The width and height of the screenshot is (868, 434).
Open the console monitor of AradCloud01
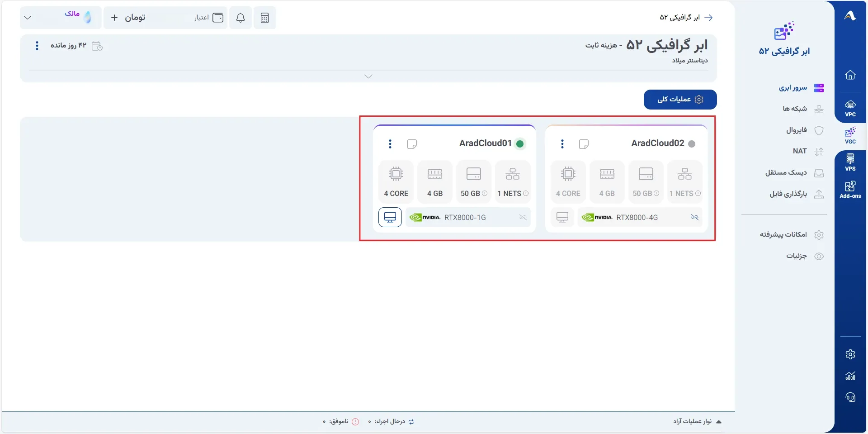coord(390,217)
